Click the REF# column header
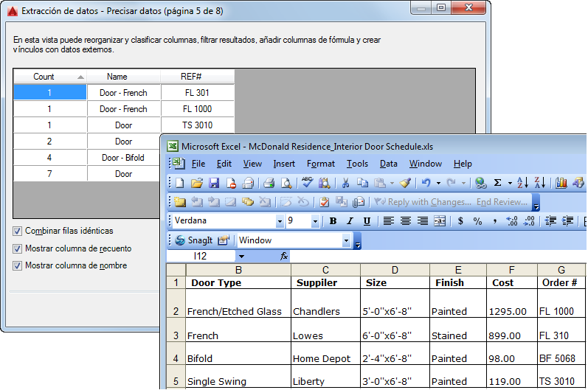Image resolution: width=588 pixels, height=390 pixels. tap(198, 77)
